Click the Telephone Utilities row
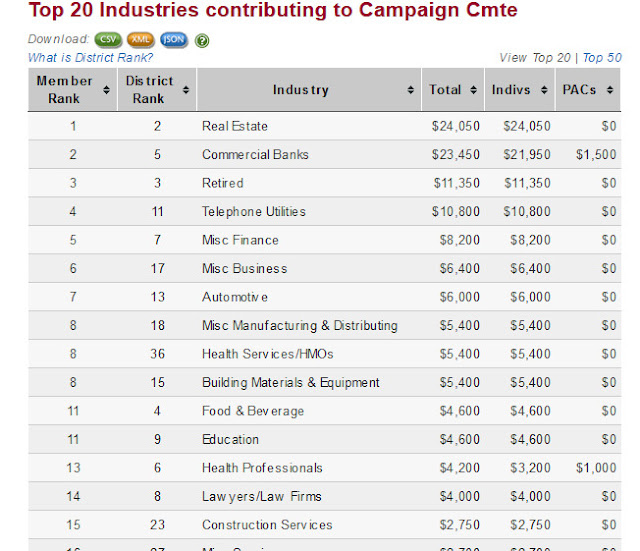640x551 pixels. (254, 212)
